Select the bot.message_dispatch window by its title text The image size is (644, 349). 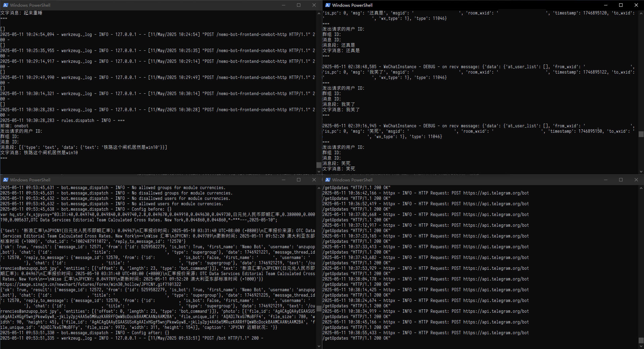point(30,180)
